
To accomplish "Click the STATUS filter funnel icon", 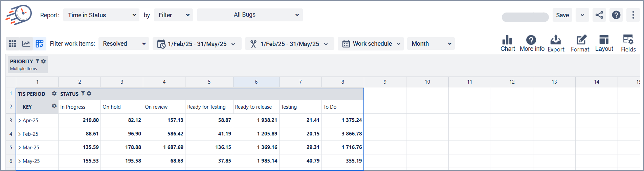I will coord(83,93).
